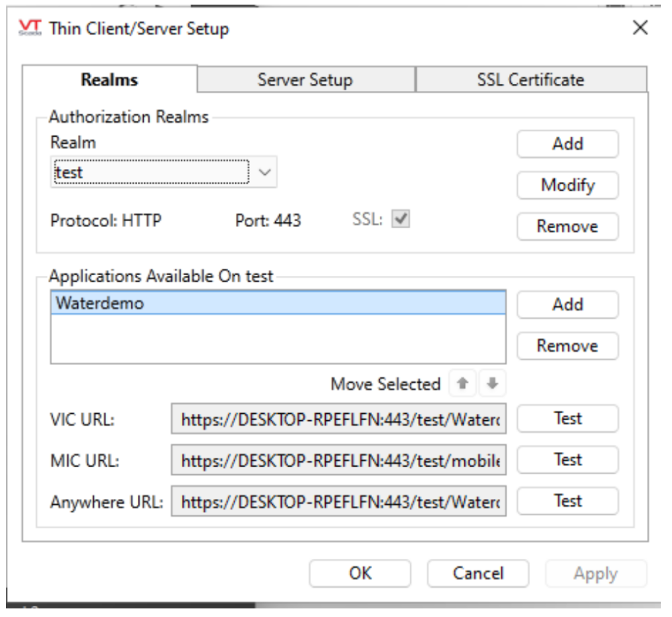Select Waterdemo in the applications list
Viewport: 672px width, 617px height.
277,304
